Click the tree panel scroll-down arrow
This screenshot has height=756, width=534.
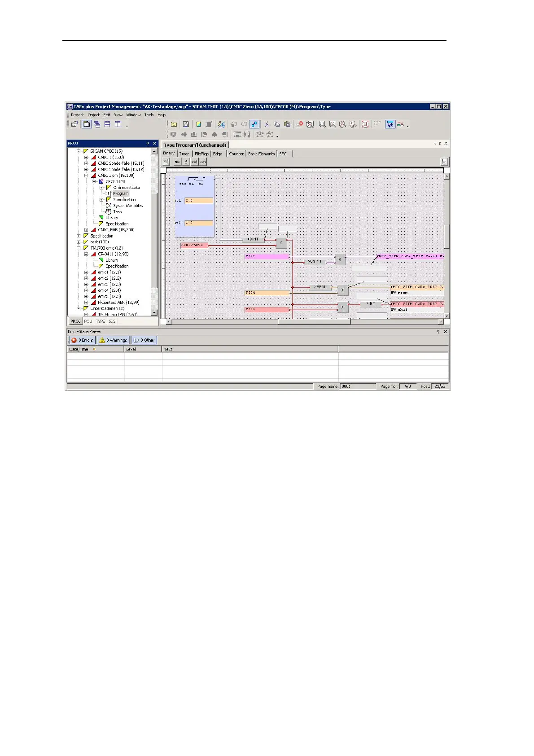(154, 313)
